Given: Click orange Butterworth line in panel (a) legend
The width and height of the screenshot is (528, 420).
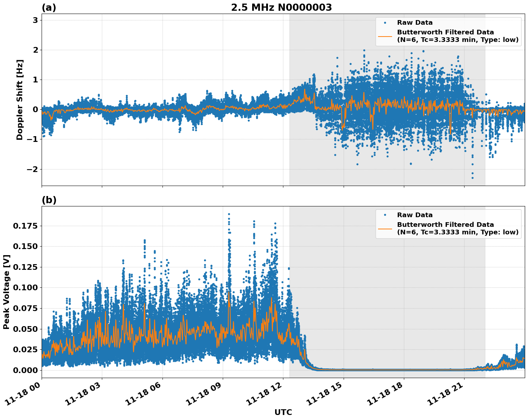Looking at the screenshot, I should [385, 36].
